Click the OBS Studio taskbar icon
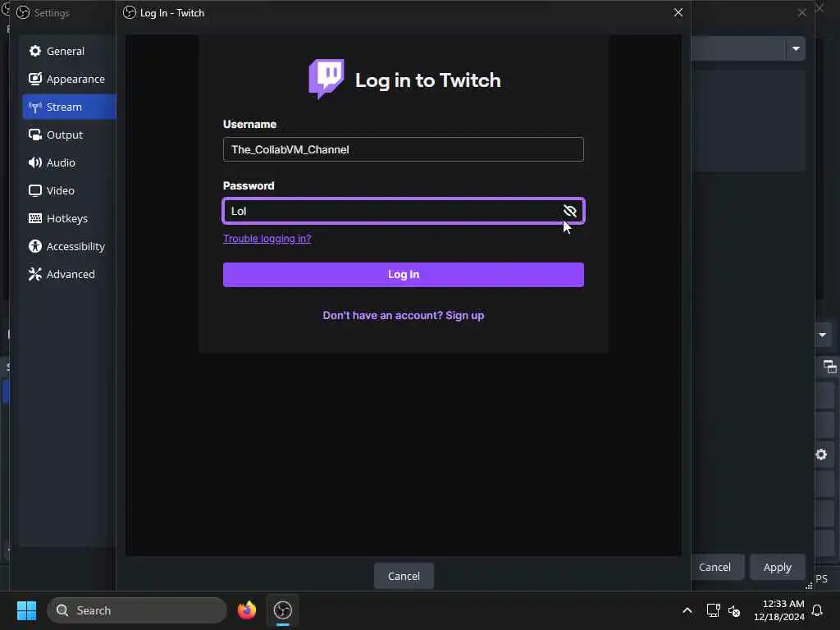Image resolution: width=840 pixels, height=630 pixels. 282,610
